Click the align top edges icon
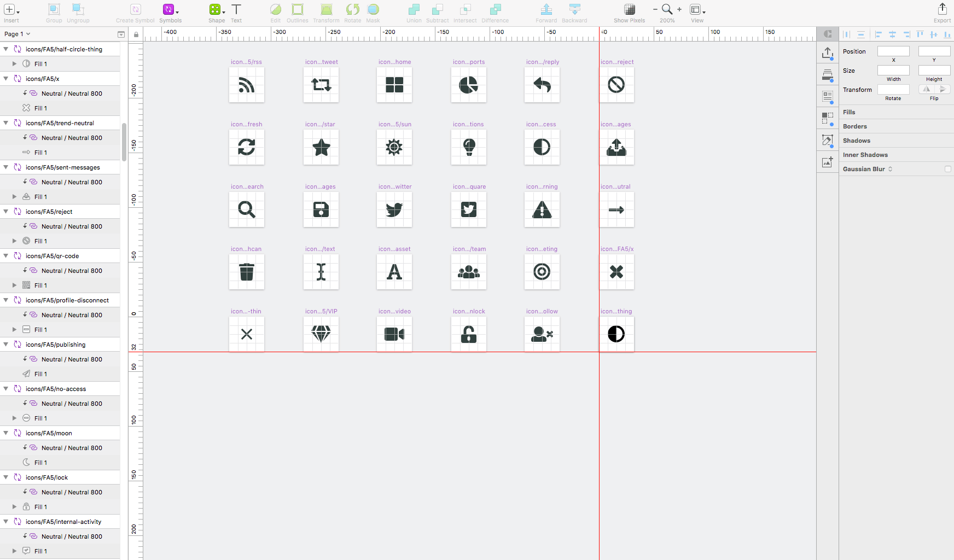Viewport: 954px width, 560px height. [x=920, y=34]
